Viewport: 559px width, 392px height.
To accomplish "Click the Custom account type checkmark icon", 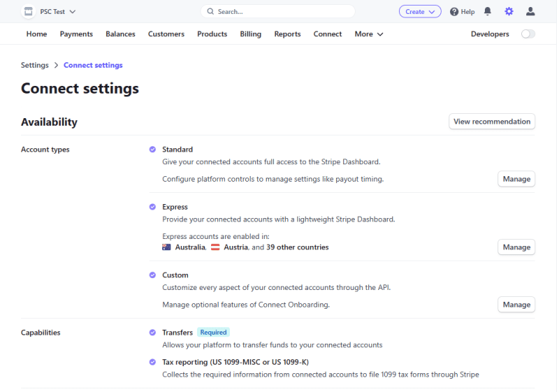I will (152, 275).
